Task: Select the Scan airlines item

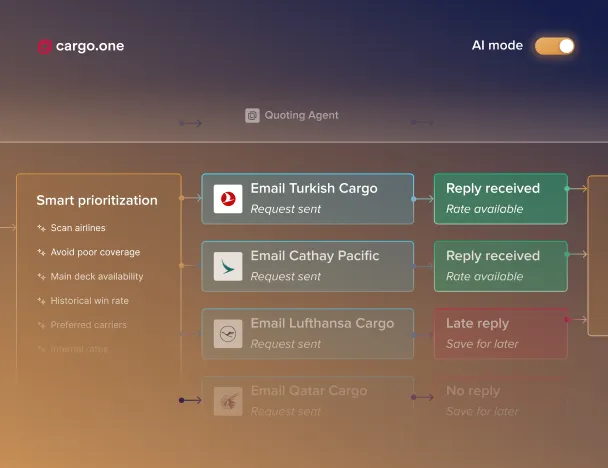Action: (x=78, y=228)
